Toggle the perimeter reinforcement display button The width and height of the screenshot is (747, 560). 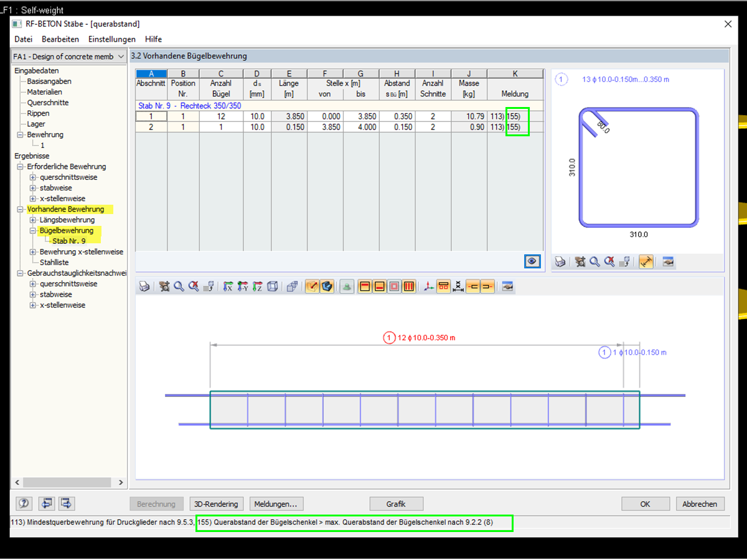click(395, 286)
